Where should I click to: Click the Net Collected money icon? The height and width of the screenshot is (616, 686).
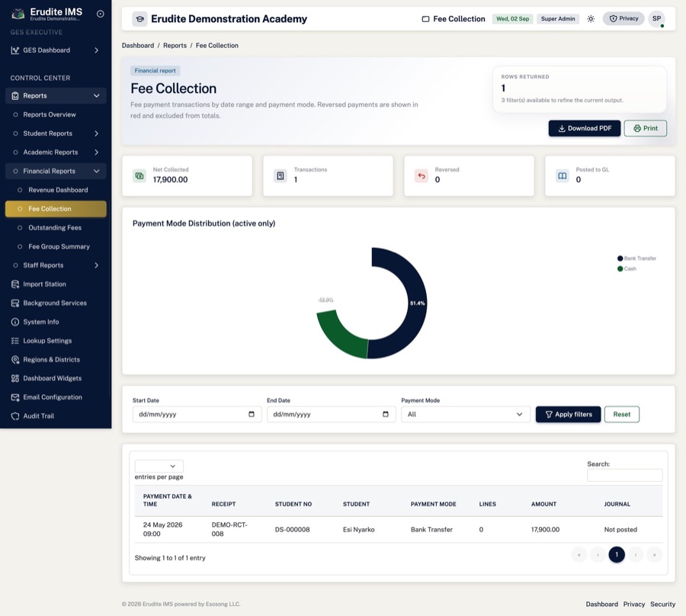(139, 176)
